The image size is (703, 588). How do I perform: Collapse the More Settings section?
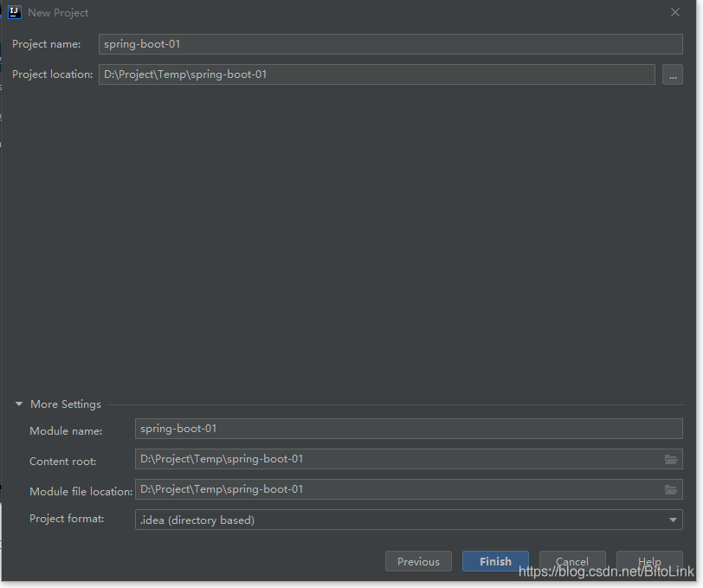pos(19,404)
